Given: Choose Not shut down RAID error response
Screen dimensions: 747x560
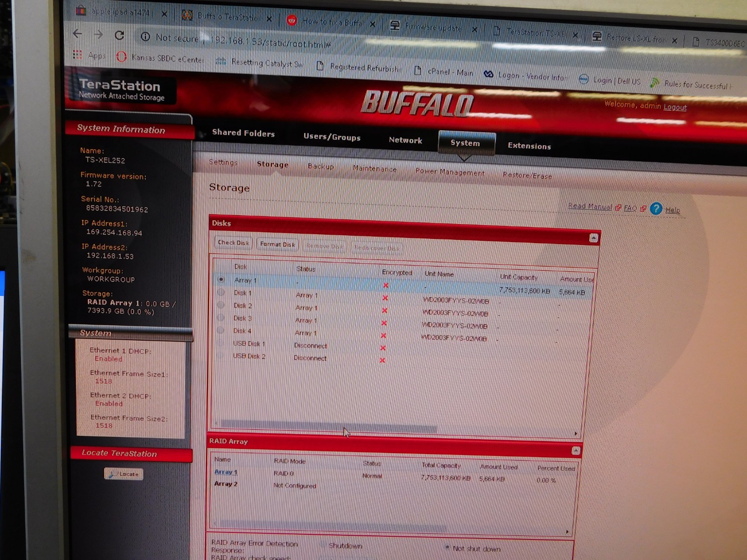Looking at the screenshot, I should point(447,547).
